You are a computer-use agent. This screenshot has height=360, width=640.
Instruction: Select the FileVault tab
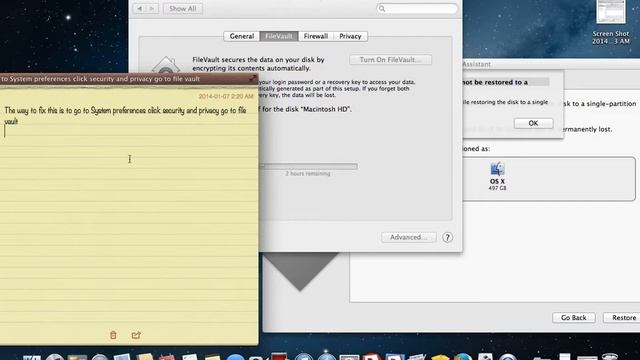279,36
